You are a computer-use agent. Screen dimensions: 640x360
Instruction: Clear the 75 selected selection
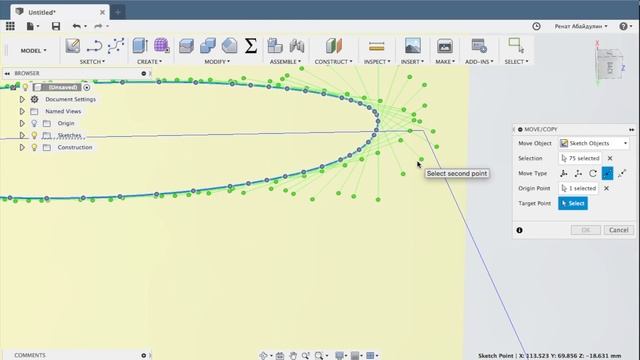coord(610,158)
